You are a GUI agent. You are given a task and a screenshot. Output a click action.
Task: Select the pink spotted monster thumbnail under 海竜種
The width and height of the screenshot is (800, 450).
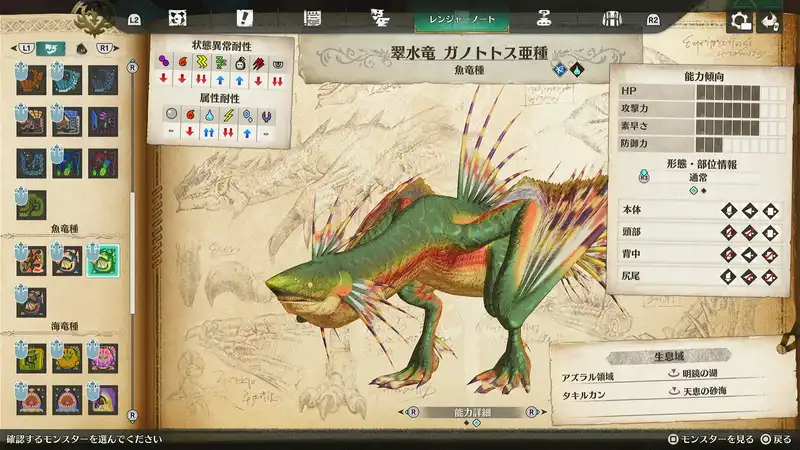tap(103, 358)
